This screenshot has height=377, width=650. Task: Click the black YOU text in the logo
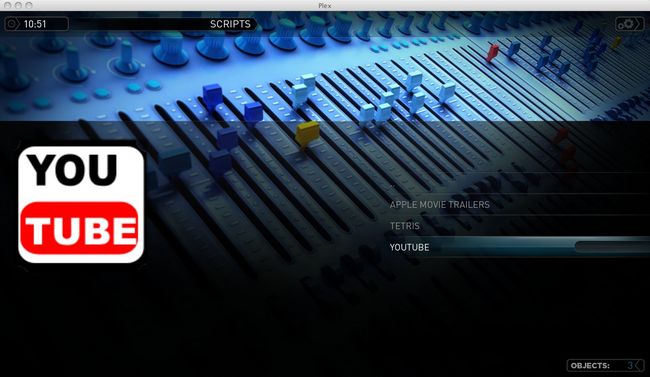(72, 170)
